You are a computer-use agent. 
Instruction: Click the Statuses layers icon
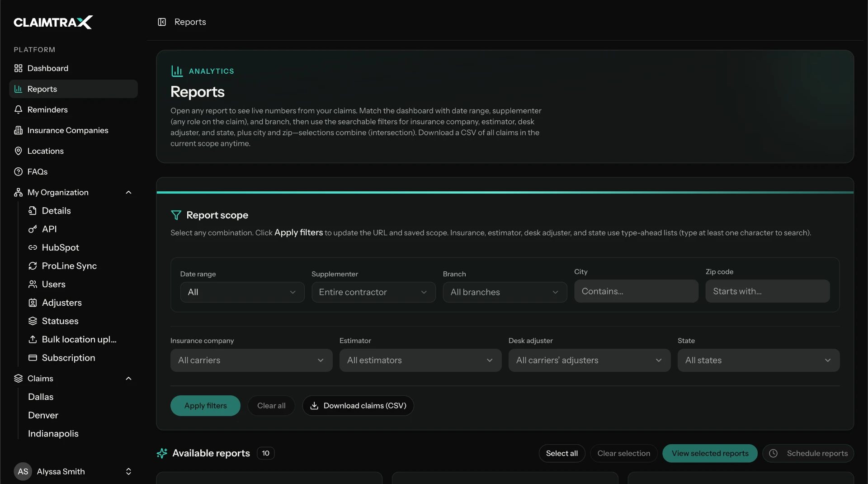[x=33, y=321]
